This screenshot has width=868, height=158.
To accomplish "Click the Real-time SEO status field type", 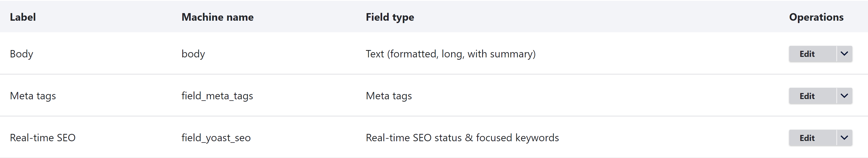I will pyautogui.click(x=462, y=138).
